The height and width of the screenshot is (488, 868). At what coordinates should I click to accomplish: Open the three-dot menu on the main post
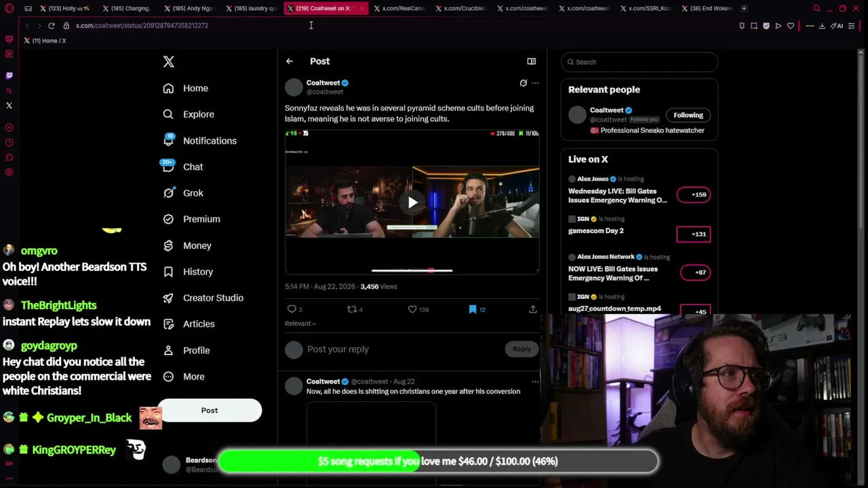535,83
